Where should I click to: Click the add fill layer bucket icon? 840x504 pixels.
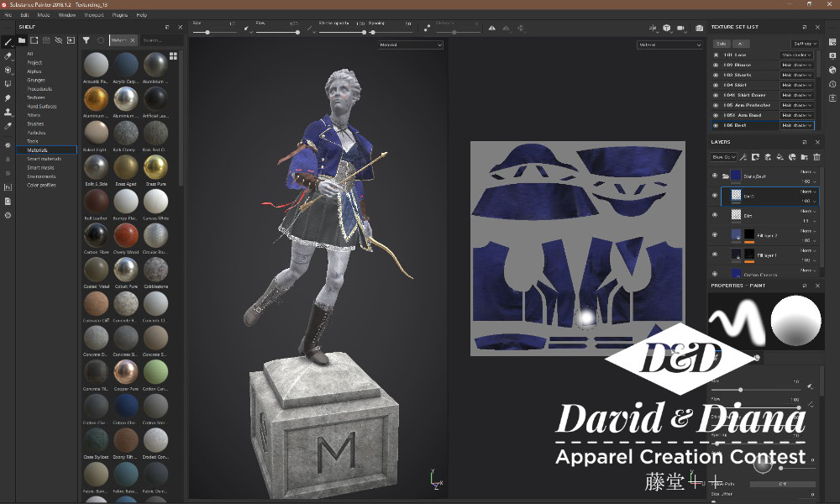tap(780, 157)
